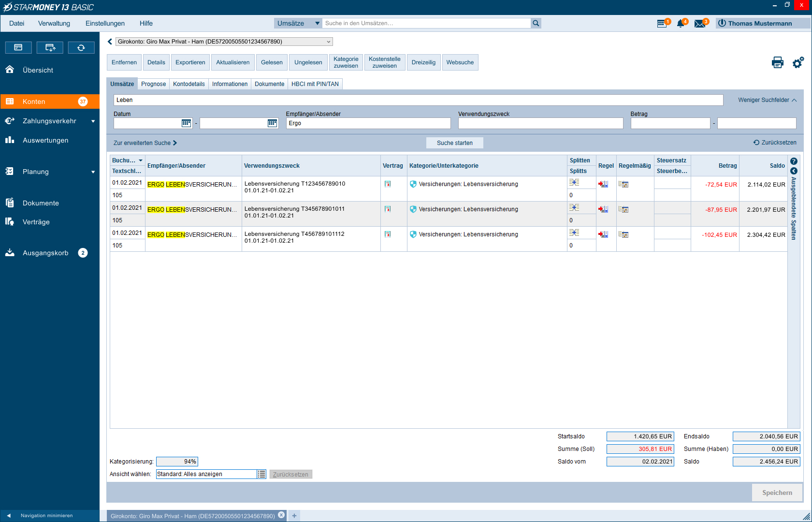The width and height of the screenshot is (812, 522).
Task: Open the Umsätze search scope dropdown
Action: pos(298,23)
